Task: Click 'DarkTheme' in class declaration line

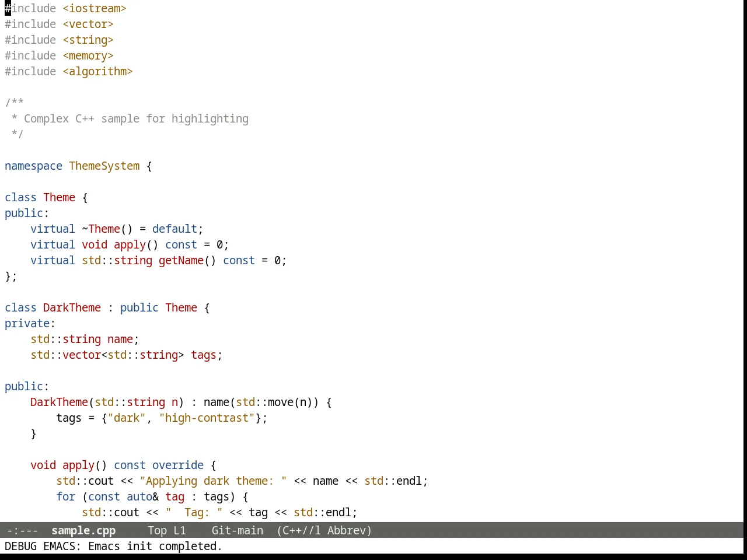Action: tap(72, 307)
